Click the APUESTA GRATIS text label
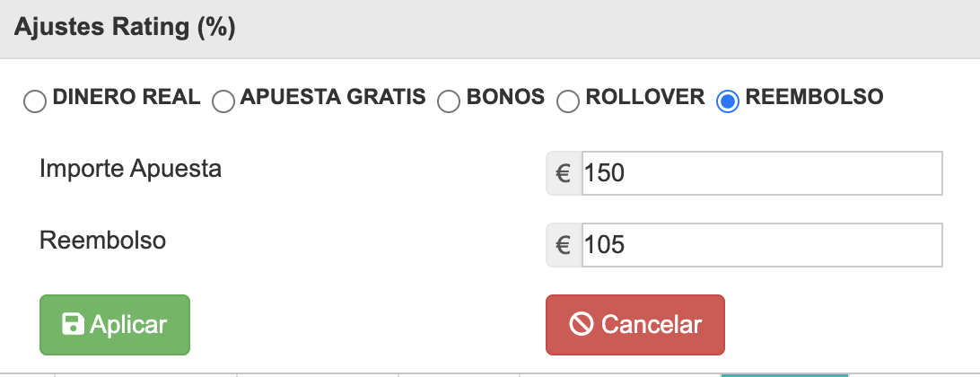 click(333, 97)
